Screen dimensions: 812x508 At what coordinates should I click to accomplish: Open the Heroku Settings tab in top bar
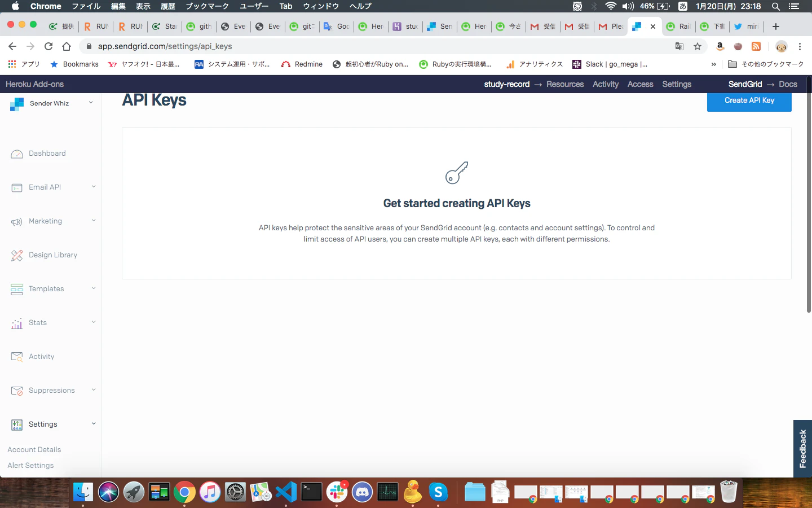click(677, 84)
